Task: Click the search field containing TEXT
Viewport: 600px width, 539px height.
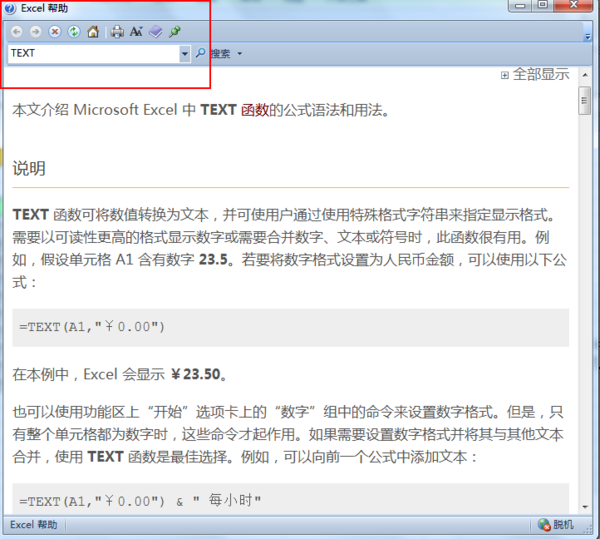Action: 94,54
